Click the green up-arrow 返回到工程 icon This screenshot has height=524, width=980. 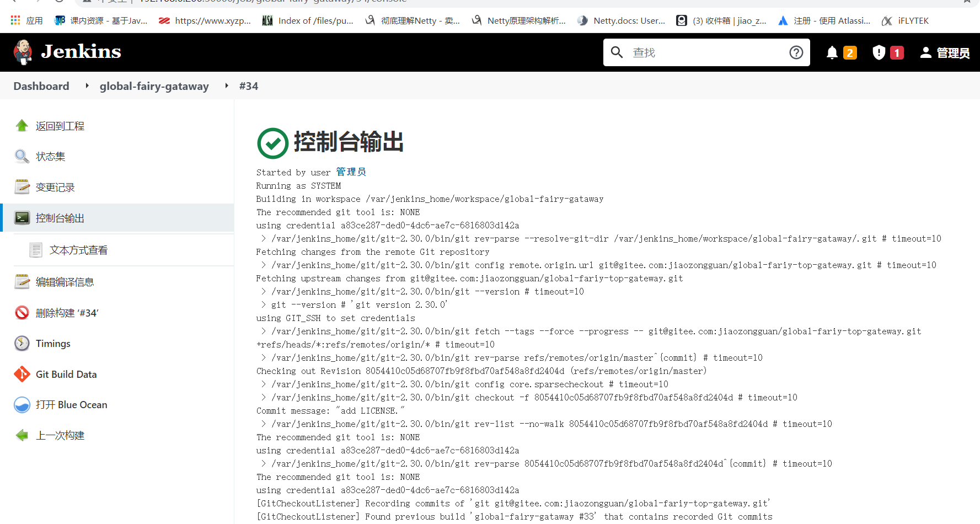click(x=22, y=126)
